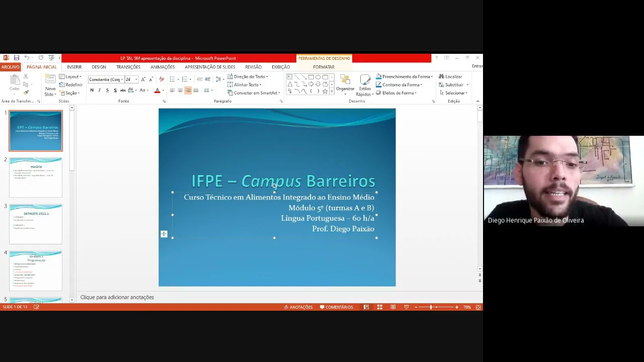
Task: Switch to the INSERIR tab
Action: (74, 67)
